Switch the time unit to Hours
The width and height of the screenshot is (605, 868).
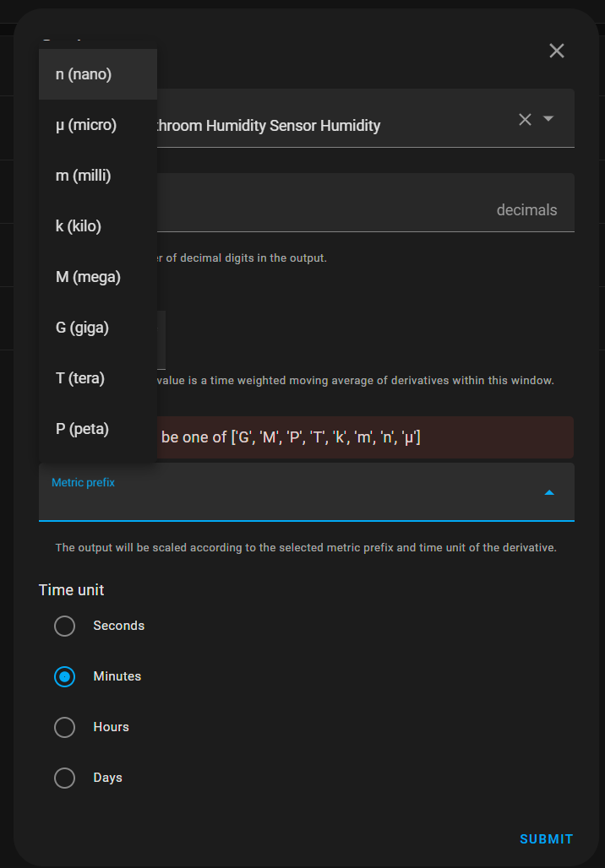click(64, 727)
